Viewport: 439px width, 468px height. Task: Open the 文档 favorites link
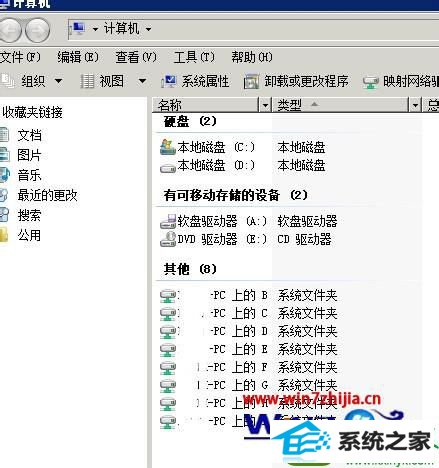pos(30,135)
